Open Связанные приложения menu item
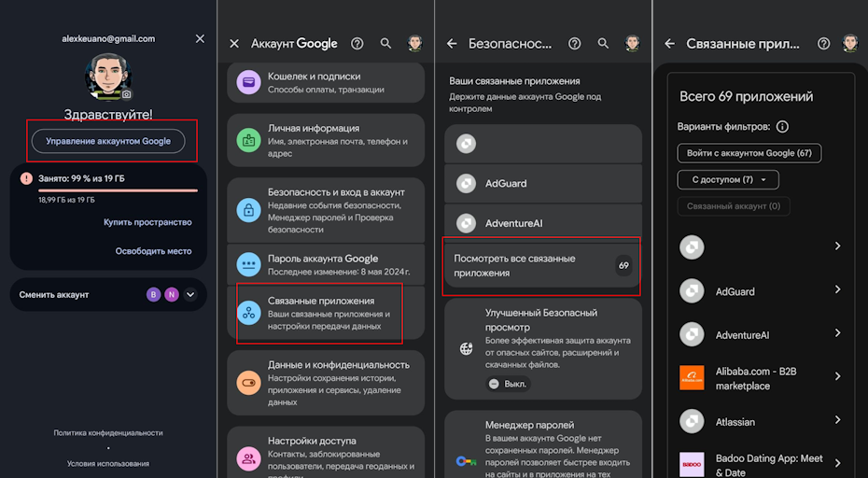 (x=326, y=314)
